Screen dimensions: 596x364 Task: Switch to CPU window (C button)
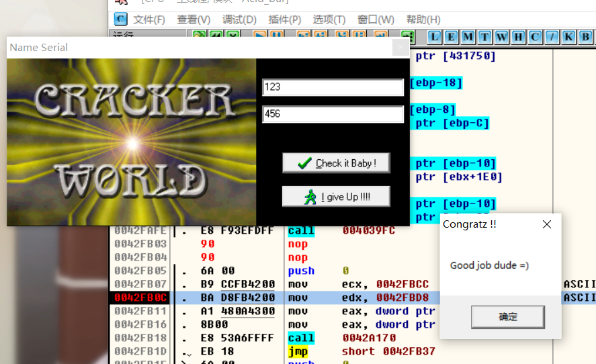tap(535, 37)
